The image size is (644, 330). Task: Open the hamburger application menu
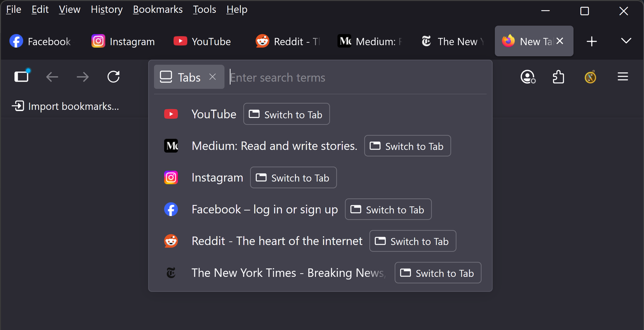(623, 76)
